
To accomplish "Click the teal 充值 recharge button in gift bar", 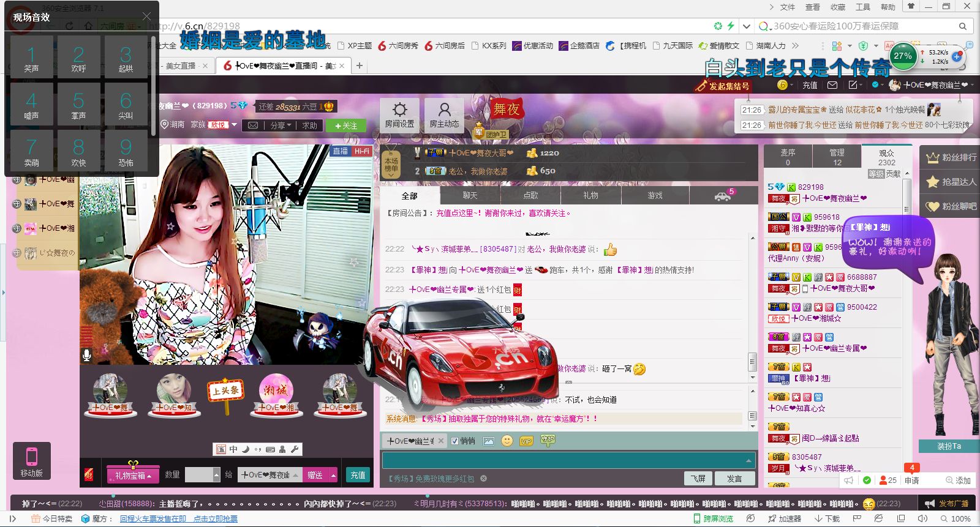I will [358, 475].
